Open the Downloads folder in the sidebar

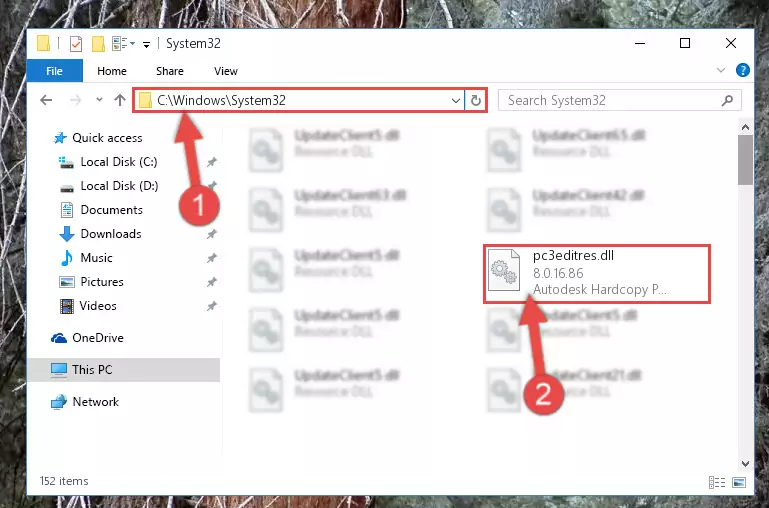tap(111, 234)
